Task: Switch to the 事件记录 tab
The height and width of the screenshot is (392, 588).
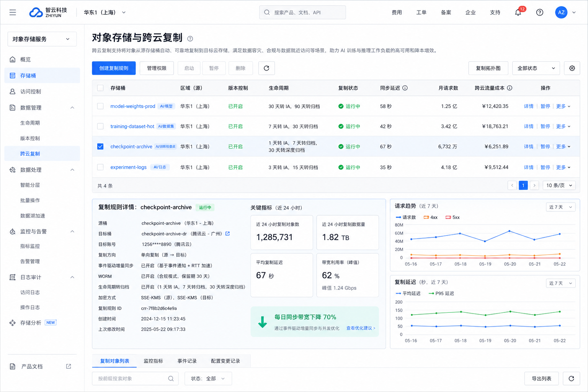Action: (187, 361)
